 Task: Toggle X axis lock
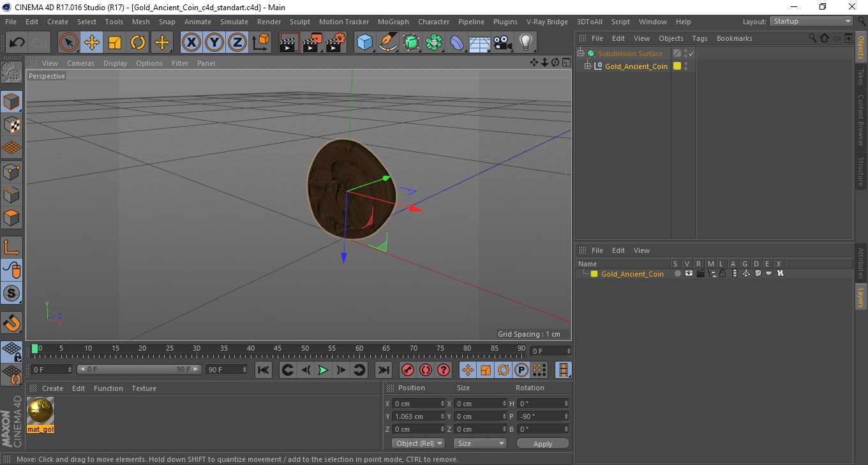pyautogui.click(x=191, y=43)
